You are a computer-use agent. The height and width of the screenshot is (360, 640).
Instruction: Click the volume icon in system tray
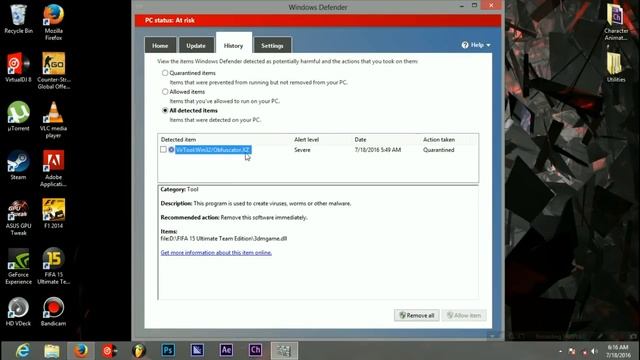594,351
